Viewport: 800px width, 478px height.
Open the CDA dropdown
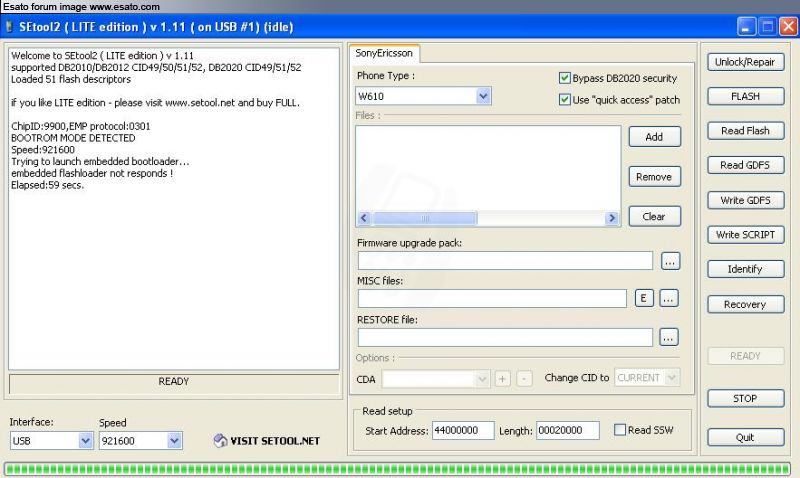[x=482, y=379]
